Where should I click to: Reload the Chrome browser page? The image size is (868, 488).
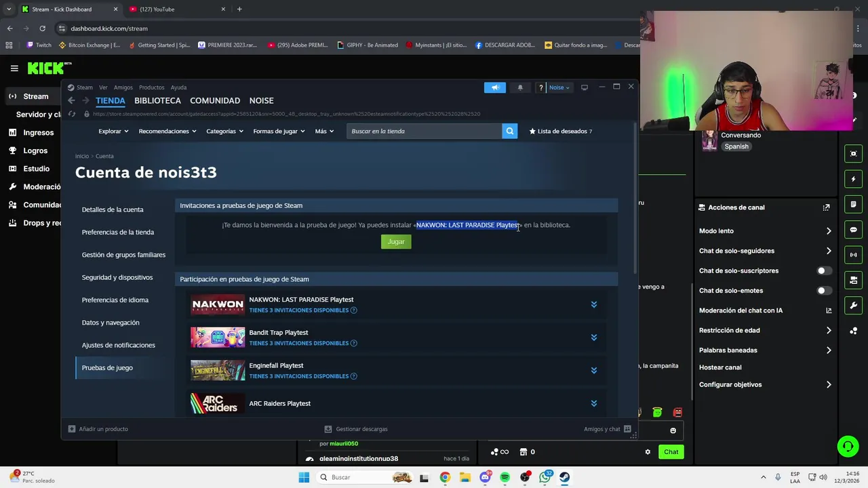[x=42, y=28]
